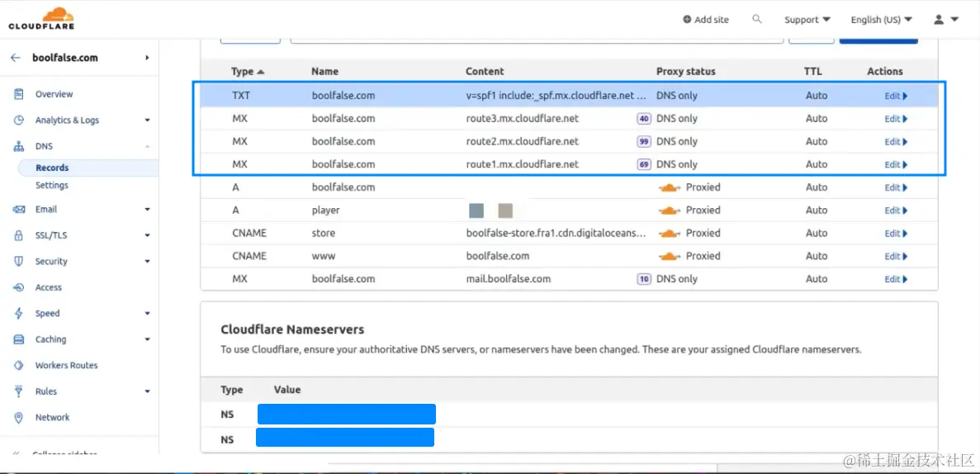
Task: Expand the Analytics & Logs chevron
Action: (x=148, y=120)
